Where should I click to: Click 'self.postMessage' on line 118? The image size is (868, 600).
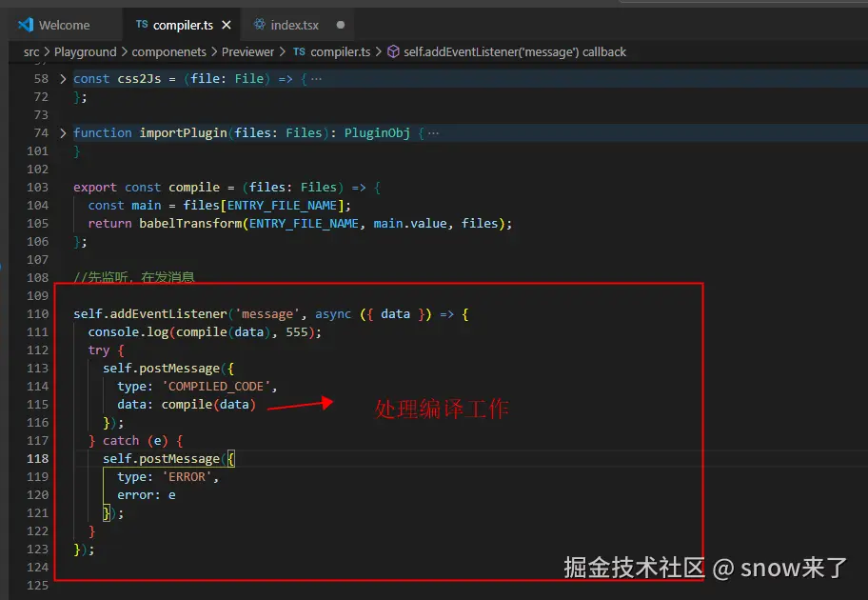(161, 459)
